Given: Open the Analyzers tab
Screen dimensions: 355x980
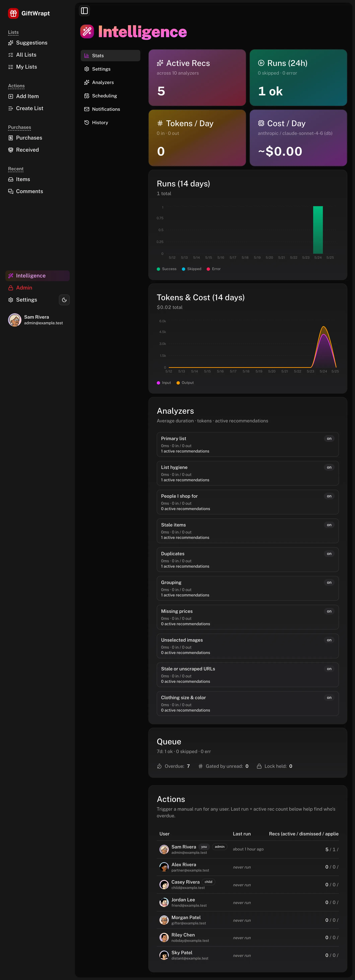Looking at the screenshot, I should pyautogui.click(x=110, y=82).
